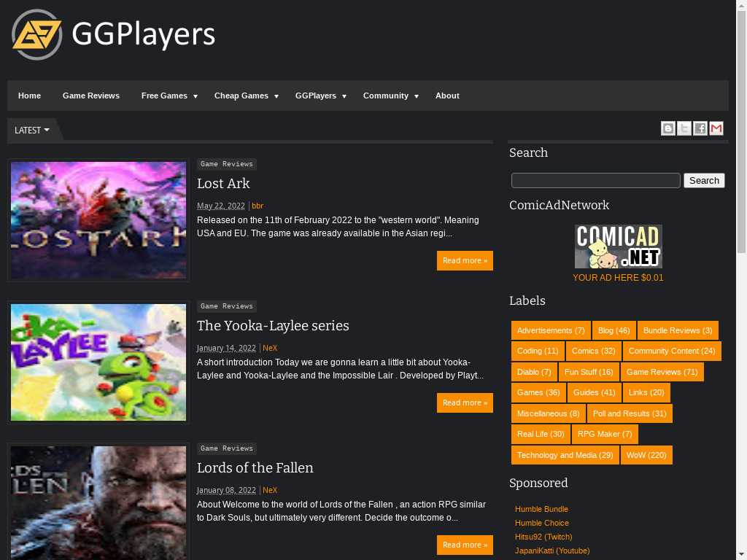Open The Yooka-Laylee series article title

(273, 326)
